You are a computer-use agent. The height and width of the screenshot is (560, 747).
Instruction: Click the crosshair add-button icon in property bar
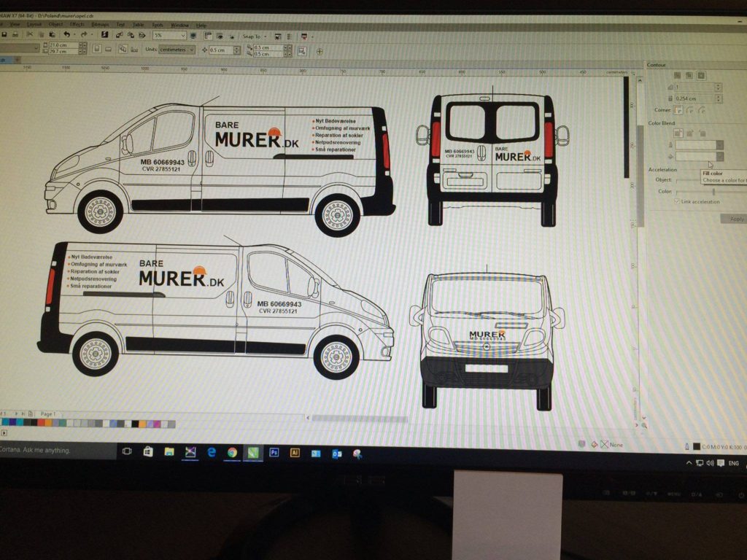[x=320, y=51]
